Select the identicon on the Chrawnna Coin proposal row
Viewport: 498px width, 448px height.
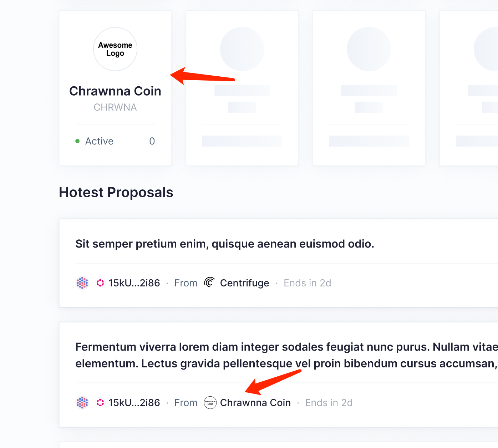point(82,402)
